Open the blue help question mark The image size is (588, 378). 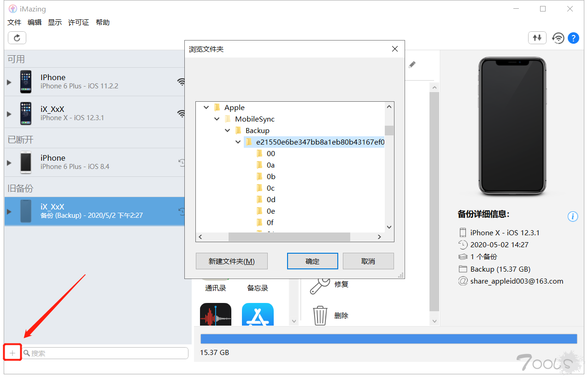(573, 38)
